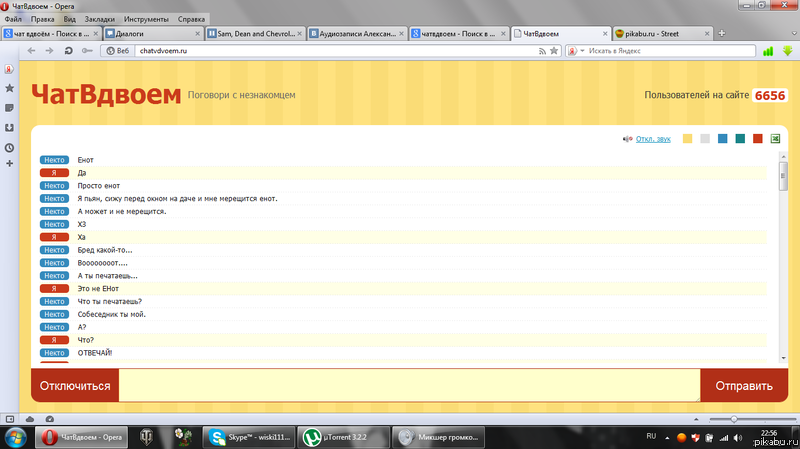The image size is (800, 449).
Task: Open Downloads panel in sidebar
Action: point(9,128)
